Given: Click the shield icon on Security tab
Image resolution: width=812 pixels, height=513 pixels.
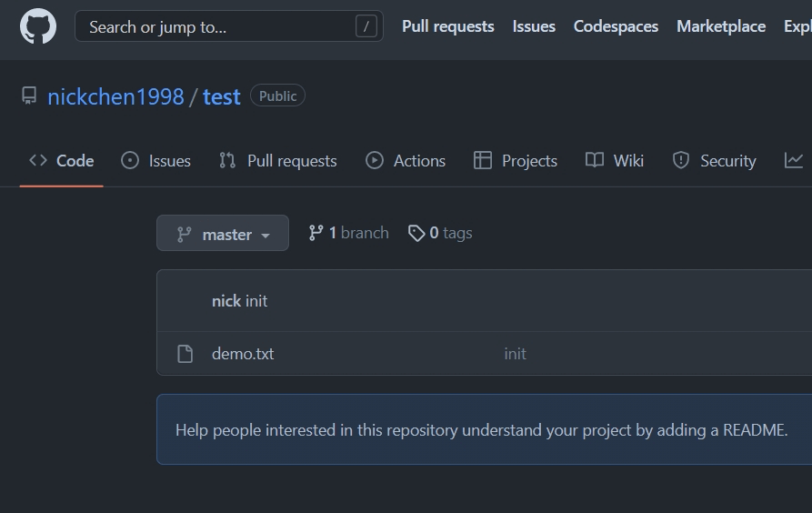Looking at the screenshot, I should (680, 160).
